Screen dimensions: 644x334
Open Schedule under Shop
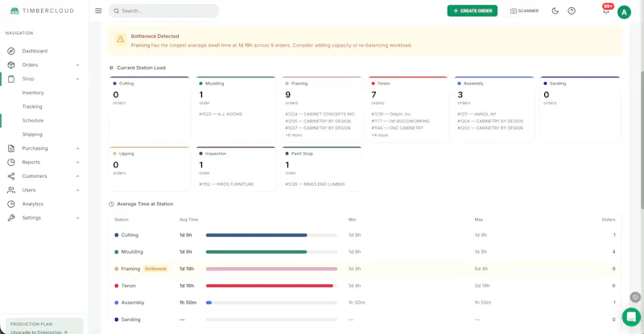click(x=33, y=121)
